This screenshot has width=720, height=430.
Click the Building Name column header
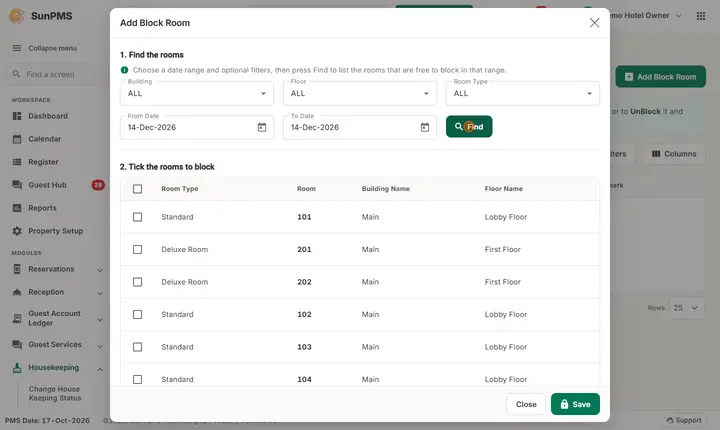[386, 189]
